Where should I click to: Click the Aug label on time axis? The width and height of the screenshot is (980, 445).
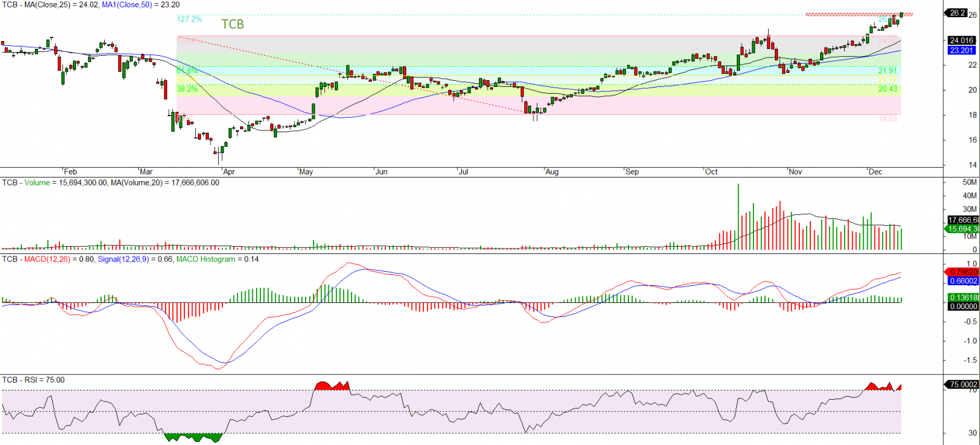click(552, 172)
